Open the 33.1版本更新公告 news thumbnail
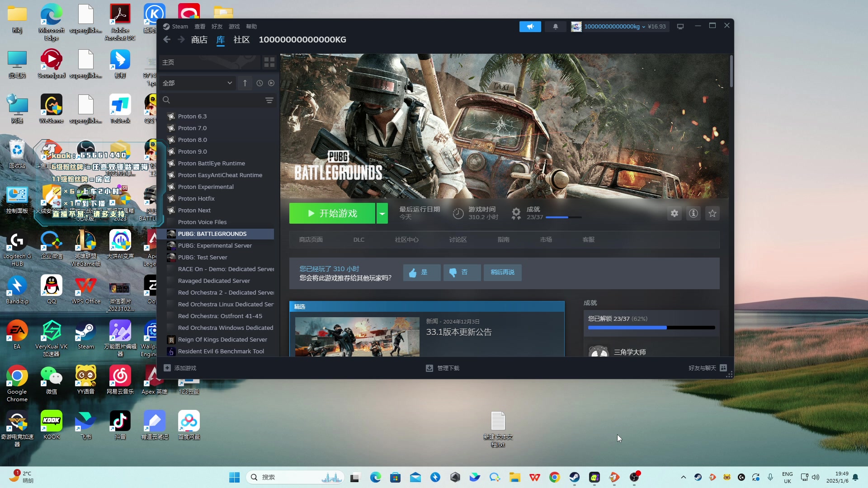The image size is (868, 488). [x=357, y=337]
